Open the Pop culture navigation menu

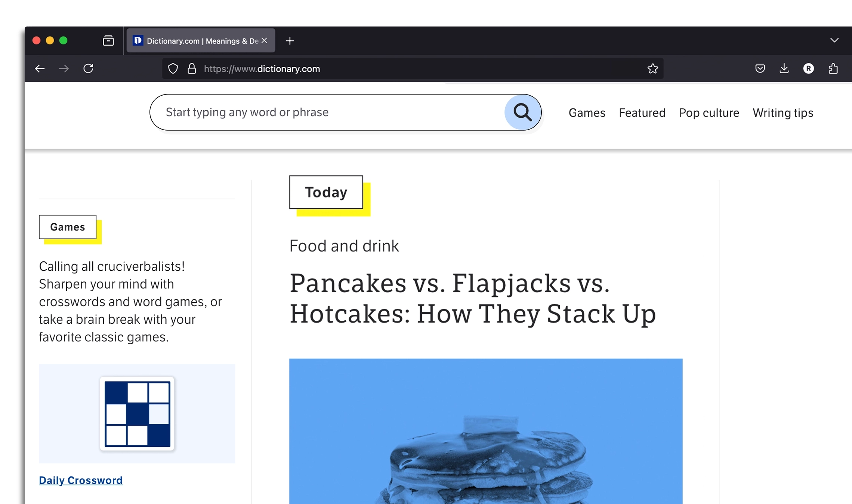click(709, 113)
